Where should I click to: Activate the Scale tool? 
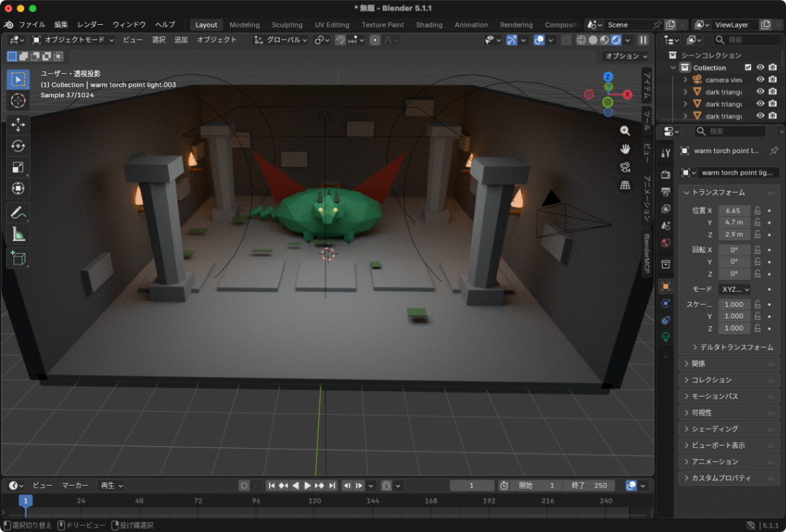click(x=18, y=167)
